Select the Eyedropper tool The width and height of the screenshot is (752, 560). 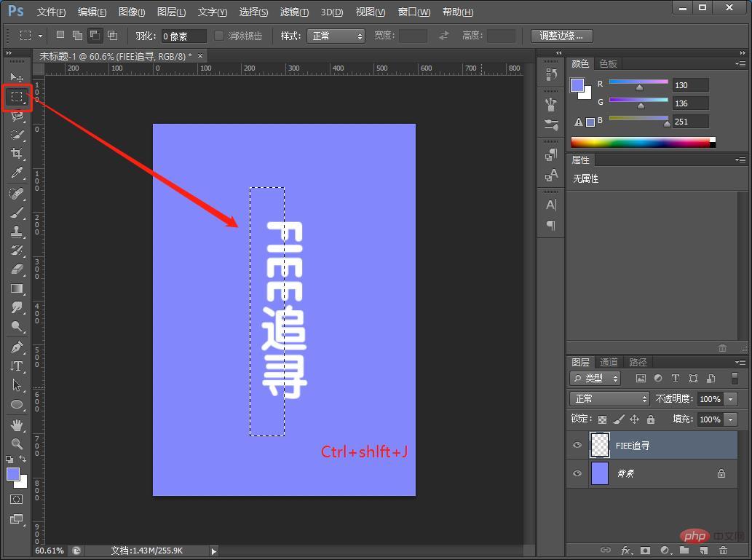[17, 173]
